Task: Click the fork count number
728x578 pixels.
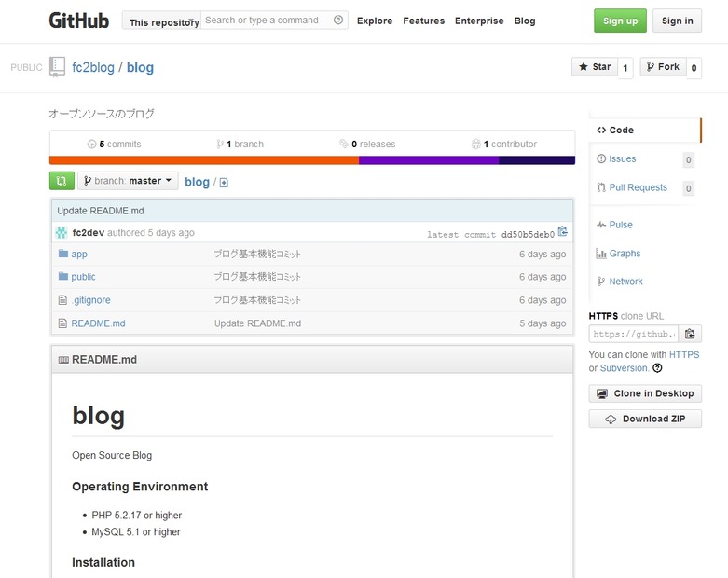Action: [694, 68]
